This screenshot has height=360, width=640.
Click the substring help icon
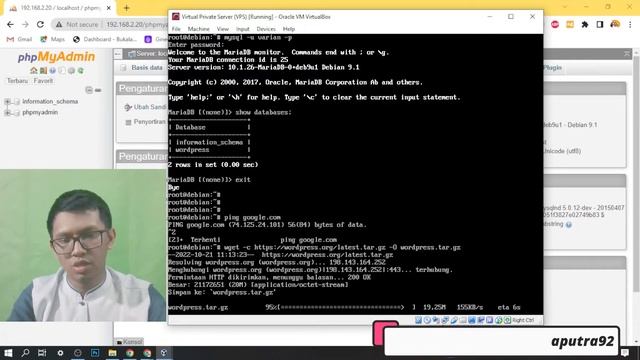[569, 224]
